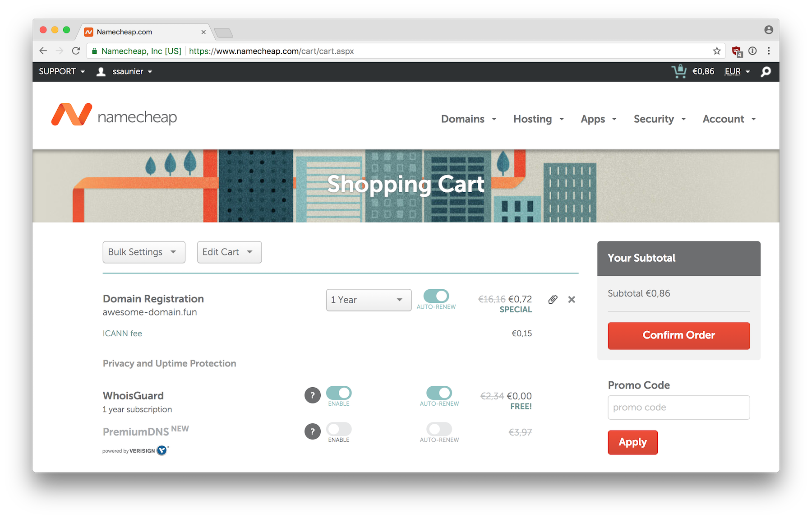The image size is (812, 519).
Task: Click the Chrome profile avatar icon
Action: coord(769,30)
